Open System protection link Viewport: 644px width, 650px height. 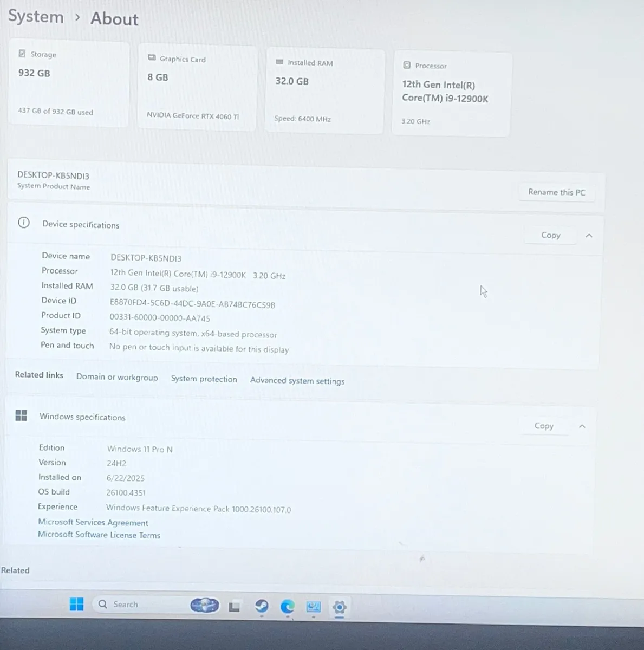click(x=204, y=379)
